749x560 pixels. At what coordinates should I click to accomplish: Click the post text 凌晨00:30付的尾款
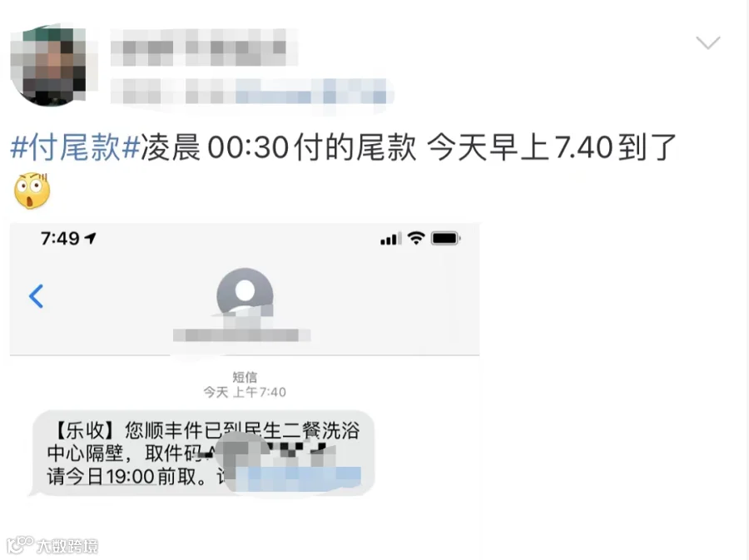(279, 147)
